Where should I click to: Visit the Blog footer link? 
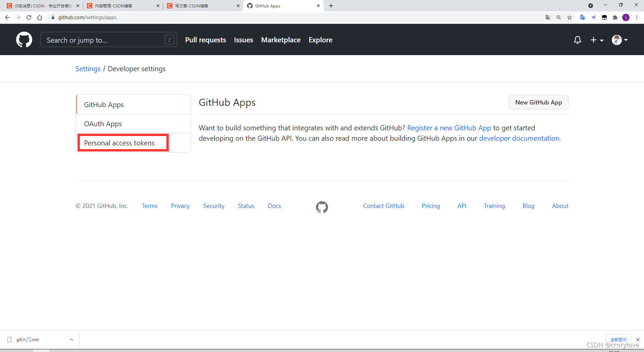[x=528, y=206]
